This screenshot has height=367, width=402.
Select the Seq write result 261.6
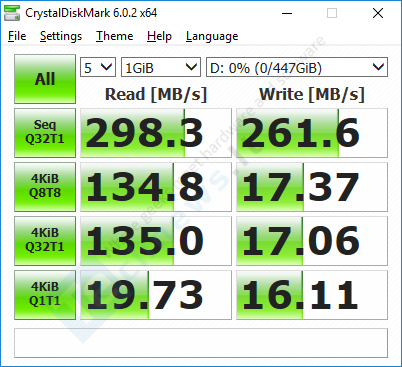pos(312,133)
